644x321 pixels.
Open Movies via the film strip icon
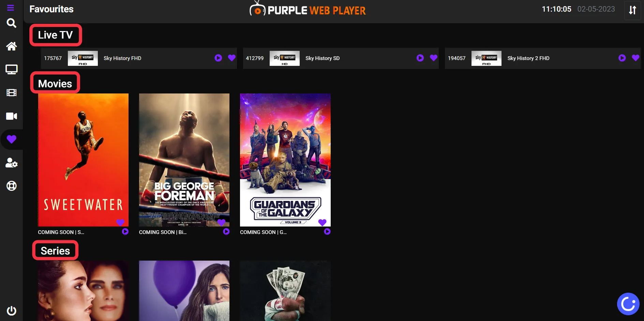12,93
